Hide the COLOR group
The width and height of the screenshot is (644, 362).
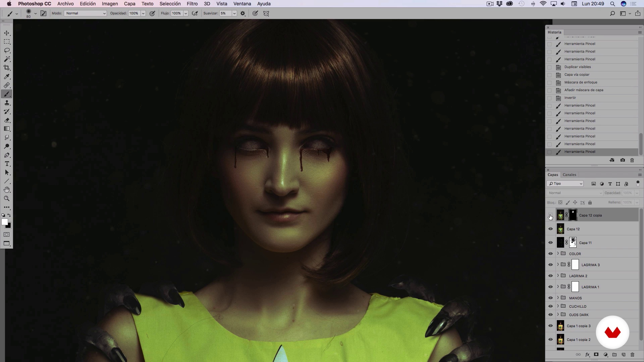tap(550, 254)
